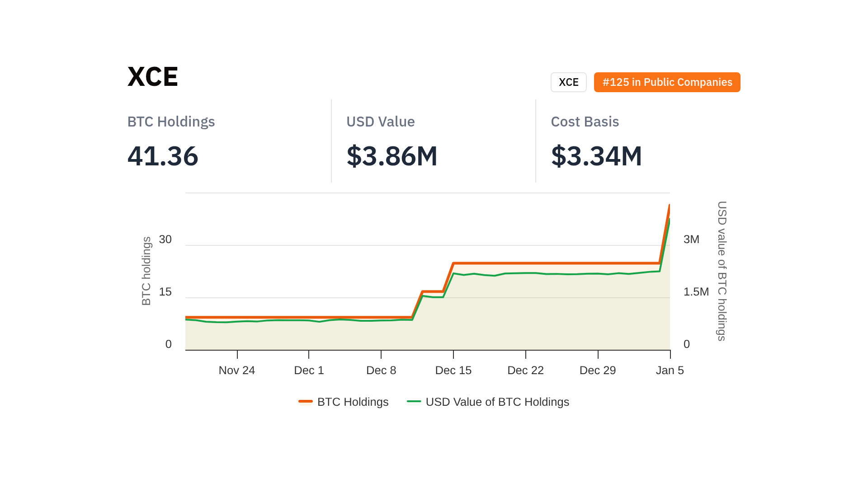This screenshot has width=868, height=488.
Task: Click the Nov 24 axis date label
Action: point(236,371)
